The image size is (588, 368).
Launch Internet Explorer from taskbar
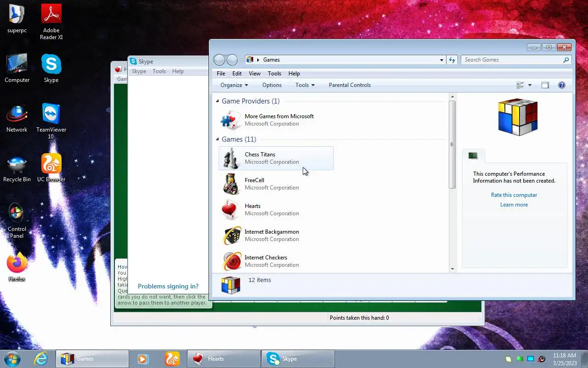41,359
